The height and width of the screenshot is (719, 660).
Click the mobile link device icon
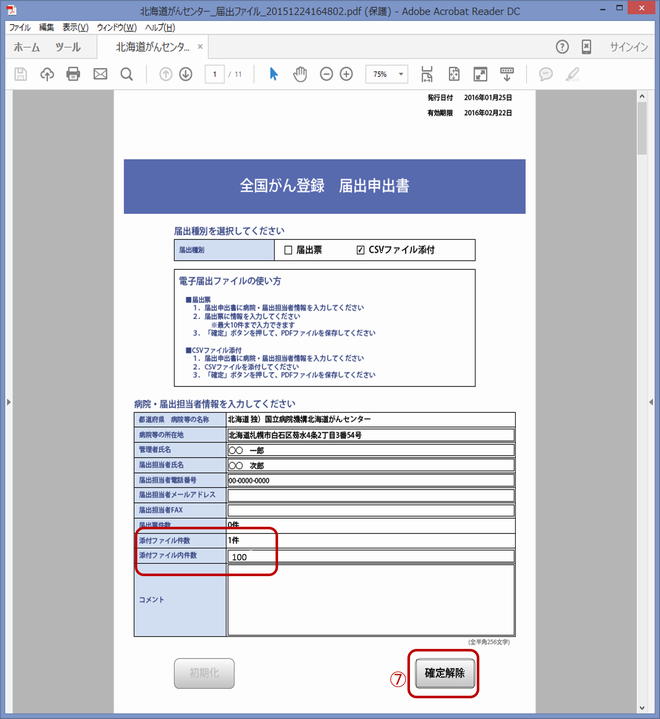(x=586, y=47)
